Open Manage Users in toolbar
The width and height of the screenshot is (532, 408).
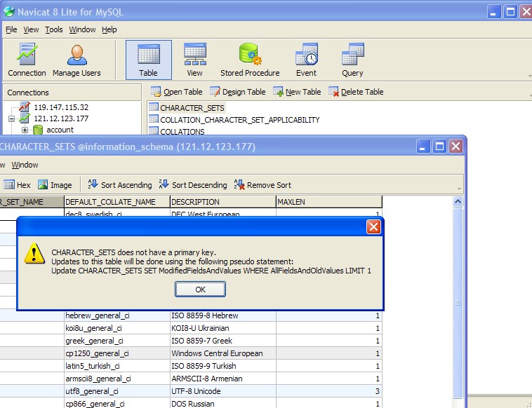coord(77,60)
